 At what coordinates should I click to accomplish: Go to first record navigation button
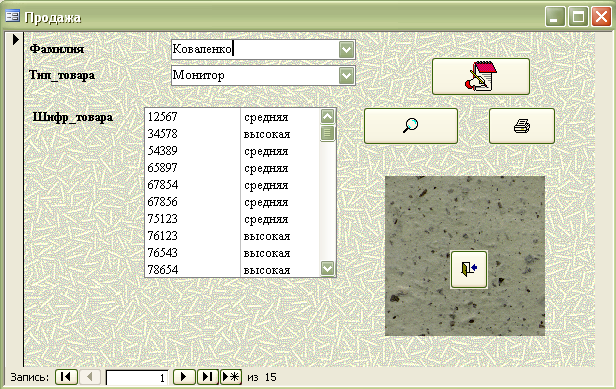tap(66, 377)
